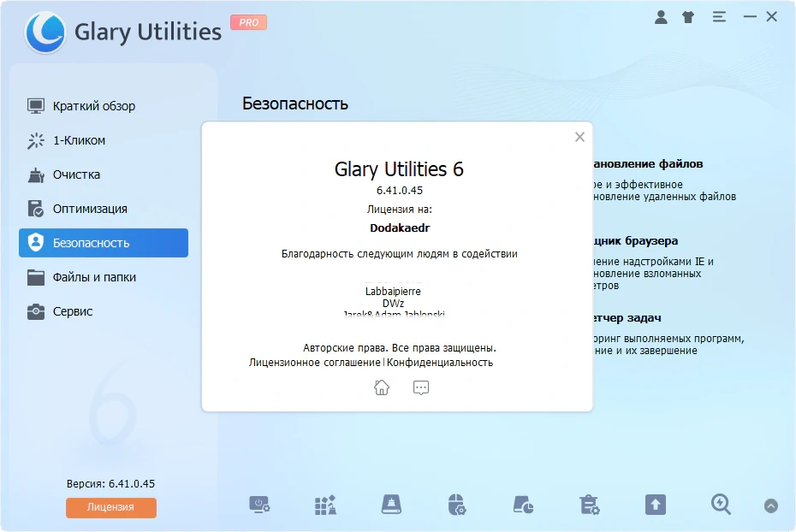Viewport: 796px width, 532px height.
Task: Click DWz contributor name
Action: (x=393, y=304)
